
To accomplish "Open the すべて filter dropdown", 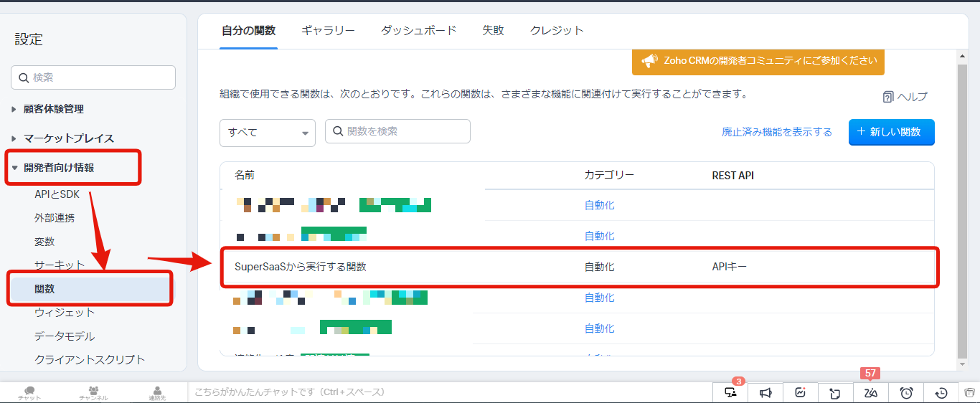I will [x=268, y=133].
